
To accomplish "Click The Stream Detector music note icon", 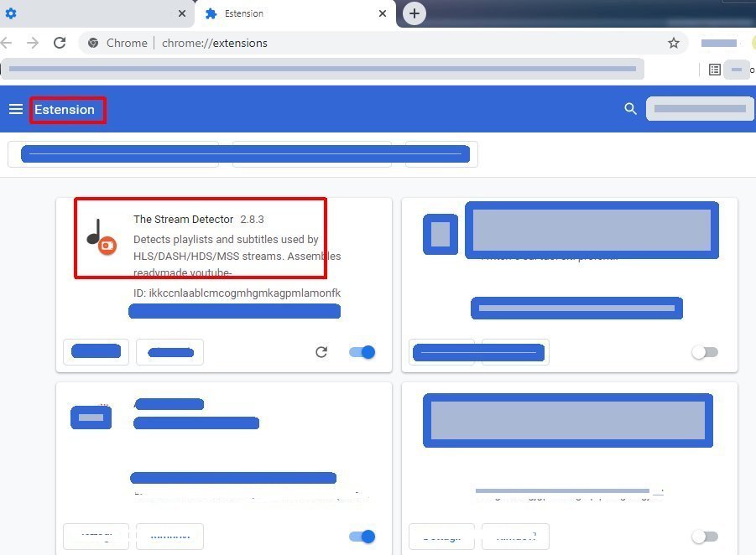I will pos(102,236).
